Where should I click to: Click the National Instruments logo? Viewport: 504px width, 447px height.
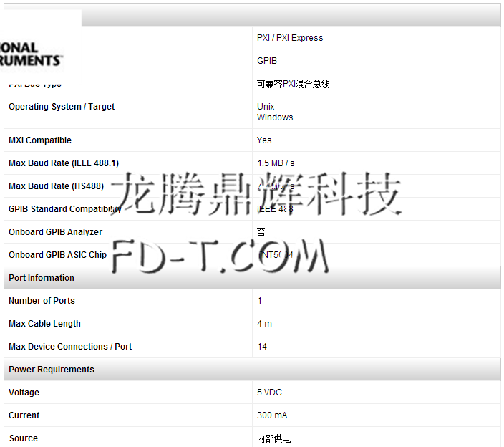32,54
